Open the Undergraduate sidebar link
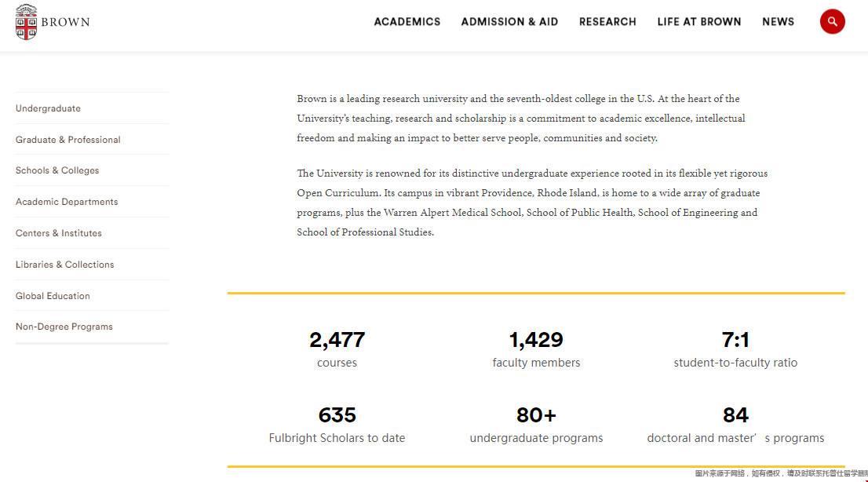Screen dimensions: 868x482 48,108
